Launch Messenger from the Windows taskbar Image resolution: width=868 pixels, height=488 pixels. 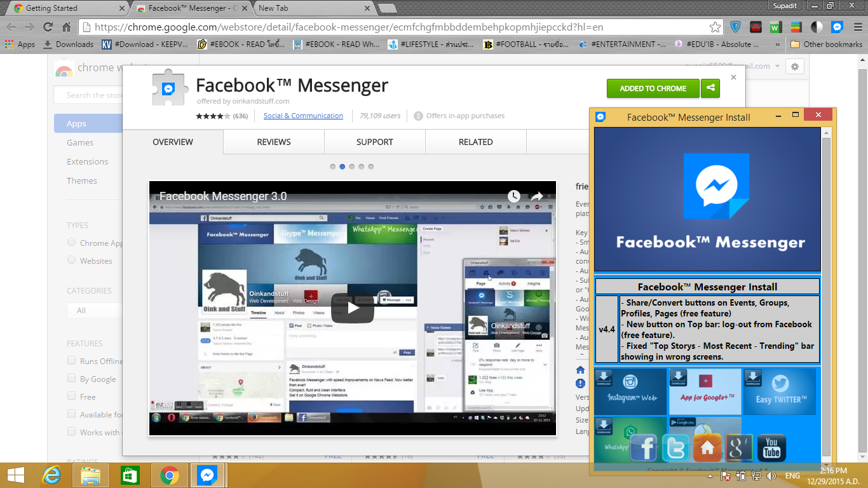(207, 475)
